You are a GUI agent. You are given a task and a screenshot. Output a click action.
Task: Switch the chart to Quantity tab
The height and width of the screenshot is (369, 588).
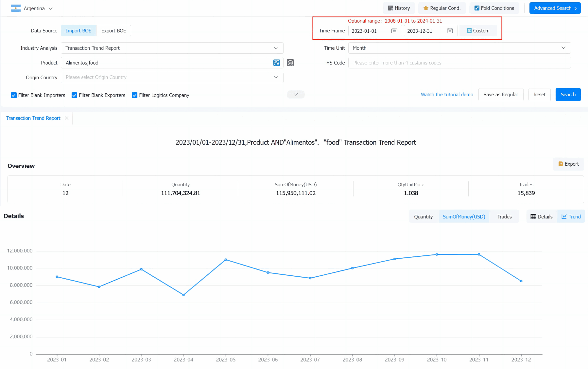423,217
